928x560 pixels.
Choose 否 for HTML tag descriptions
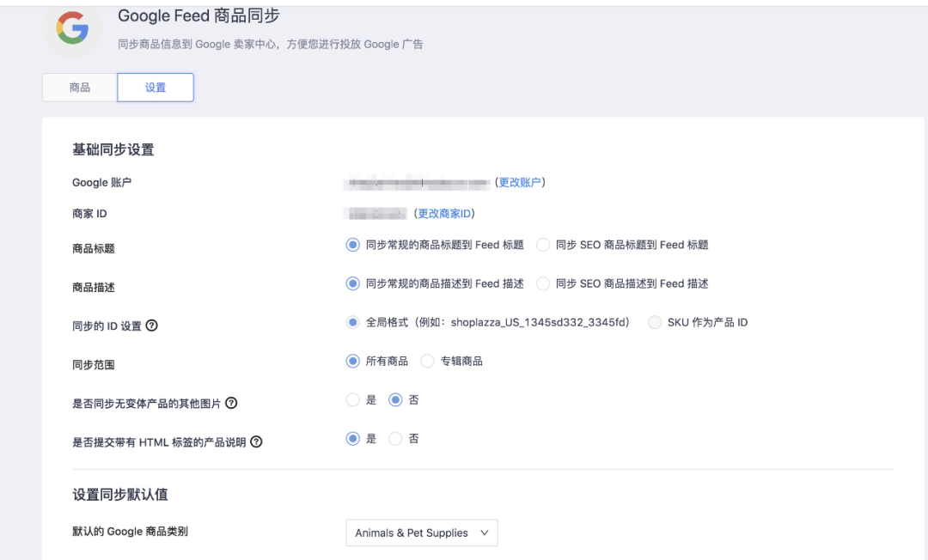tap(395, 439)
